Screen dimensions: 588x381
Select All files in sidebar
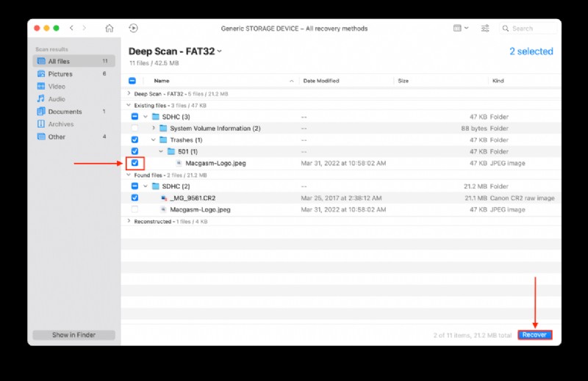74,61
